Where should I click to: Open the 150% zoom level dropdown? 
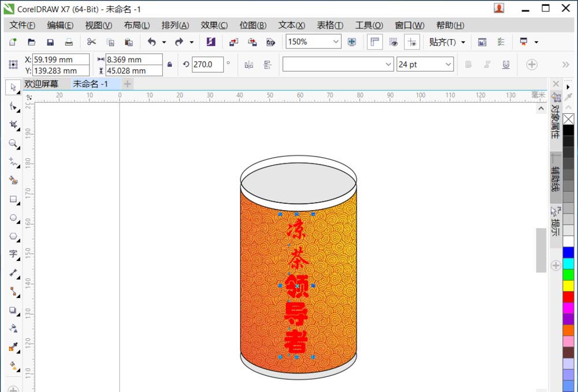click(x=335, y=42)
